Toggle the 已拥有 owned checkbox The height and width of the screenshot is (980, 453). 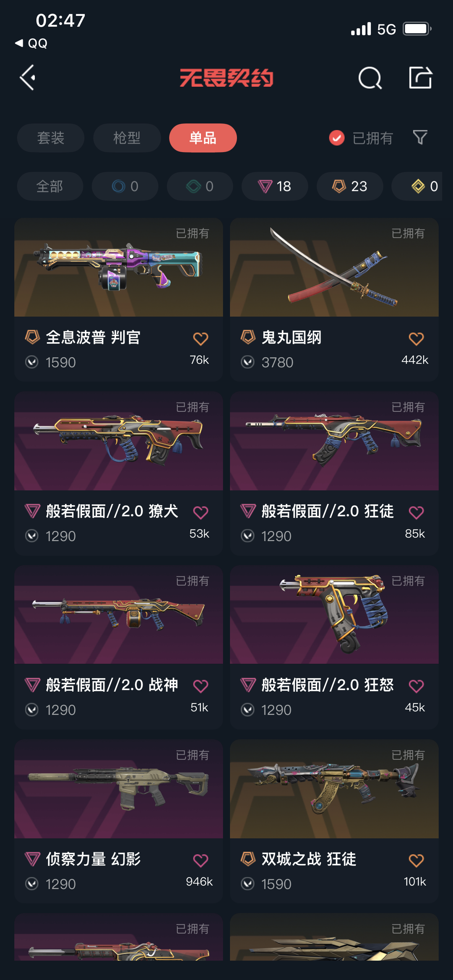tap(336, 138)
